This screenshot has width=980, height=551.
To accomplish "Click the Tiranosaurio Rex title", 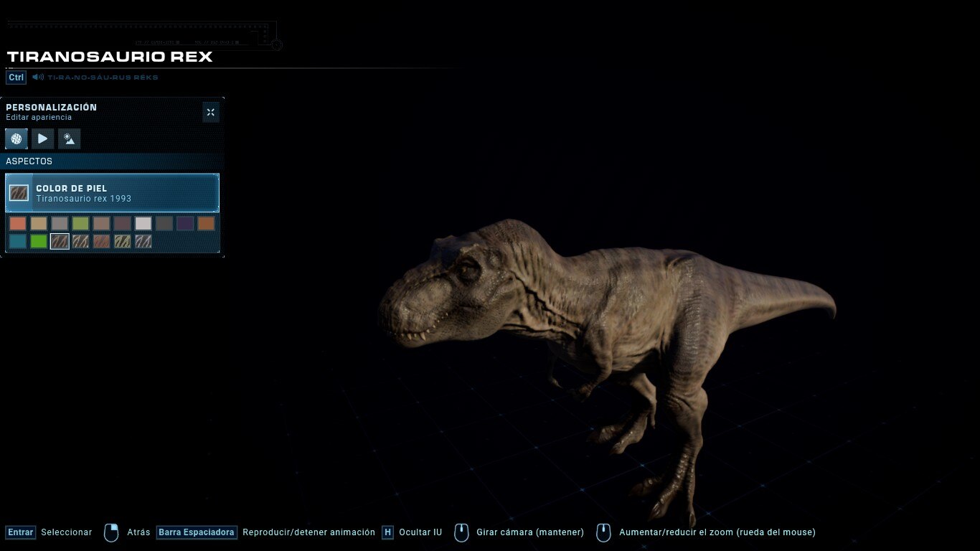I will pyautogui.click(x=110, y=57).
